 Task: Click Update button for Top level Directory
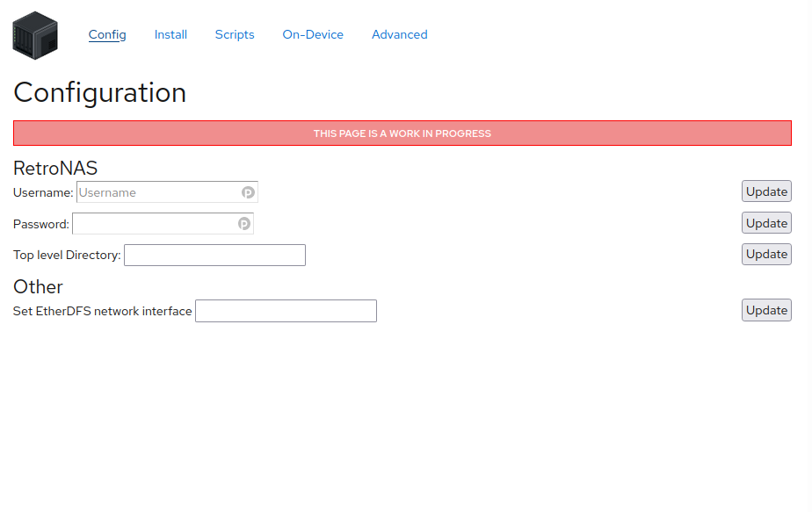click(766, 254)
